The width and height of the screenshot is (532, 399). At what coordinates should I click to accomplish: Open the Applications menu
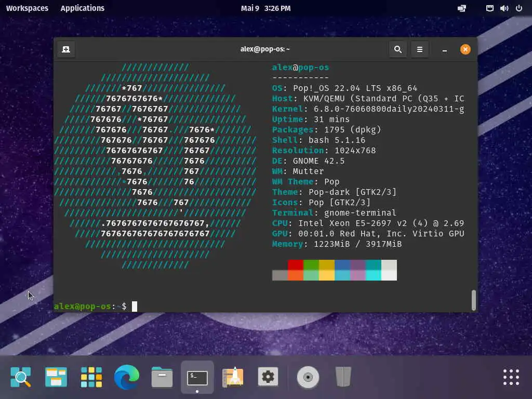83,8
